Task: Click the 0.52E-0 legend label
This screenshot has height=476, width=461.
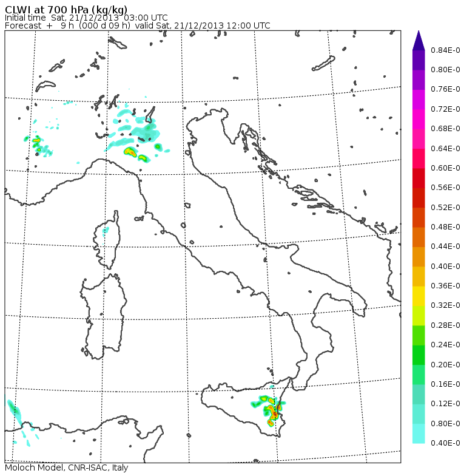Action: coord(445,208)
